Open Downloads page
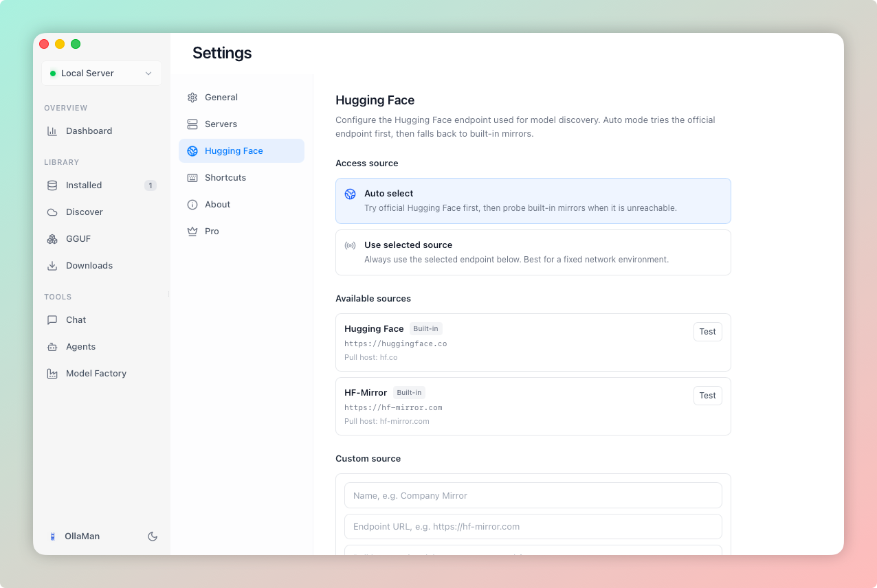This screenshot has width=877, height=588. tap(102, 266)
